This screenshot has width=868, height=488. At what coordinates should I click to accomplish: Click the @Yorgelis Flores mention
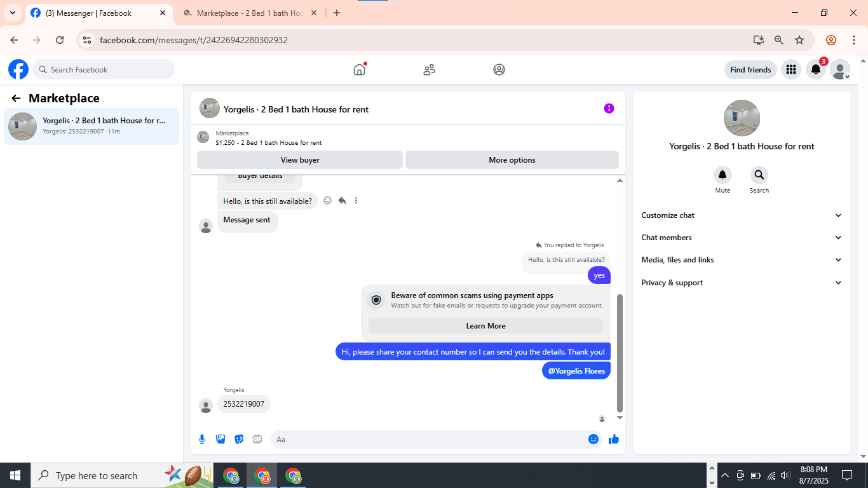[x=576, y=370]
